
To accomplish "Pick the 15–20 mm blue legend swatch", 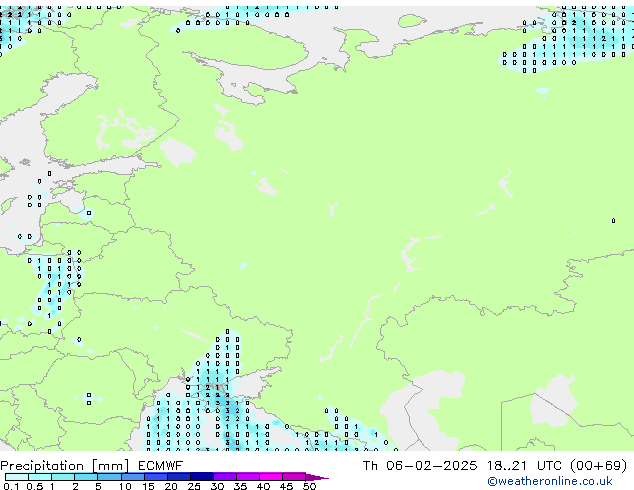I will (x=155, y=477).
